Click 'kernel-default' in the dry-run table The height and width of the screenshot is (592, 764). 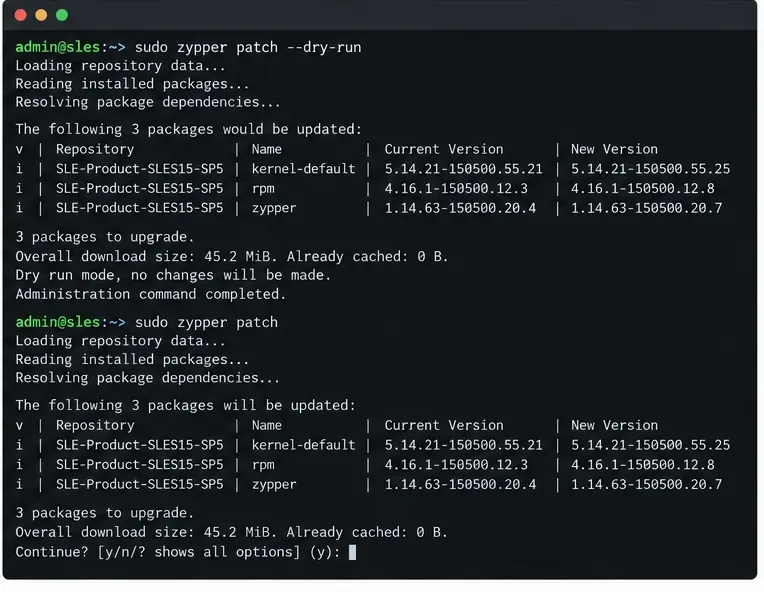[304, 169]
